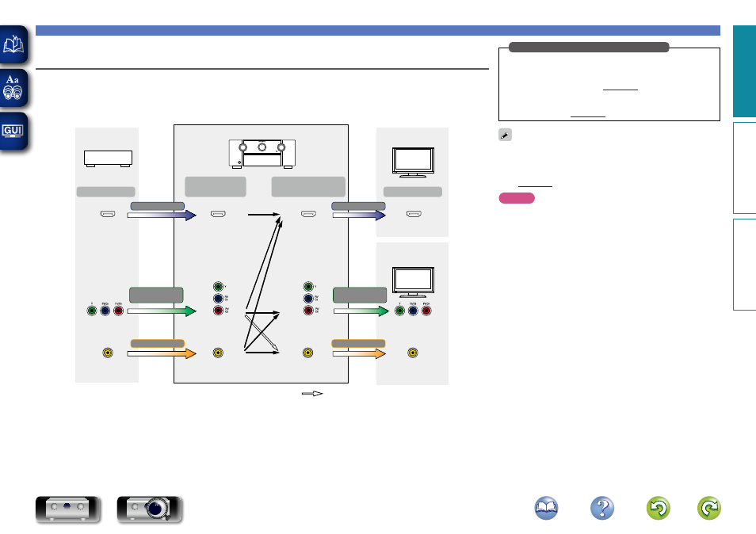Open the round question mark help icon
Image resolution: width=756 pixels, height=534 pixels.
point(602,508)
